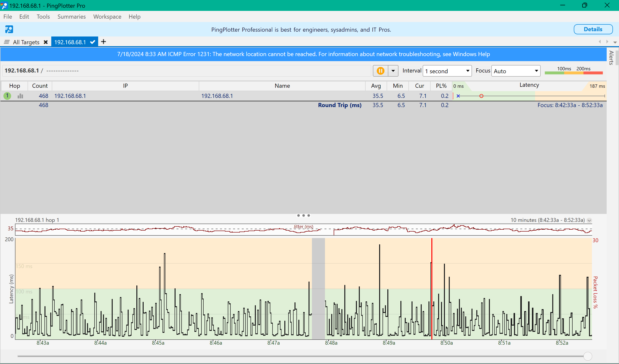
Task: Click the Details button in the banner
Action: pos(593,29)
